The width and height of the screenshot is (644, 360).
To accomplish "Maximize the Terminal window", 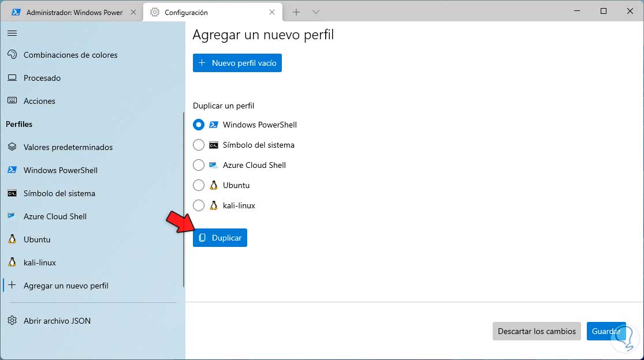I will pyautogui.click(x=604, y=11).
